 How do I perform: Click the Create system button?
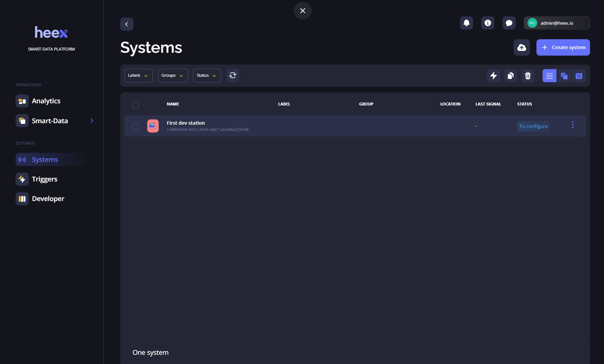pyautogui.click(x=563, y=47)
